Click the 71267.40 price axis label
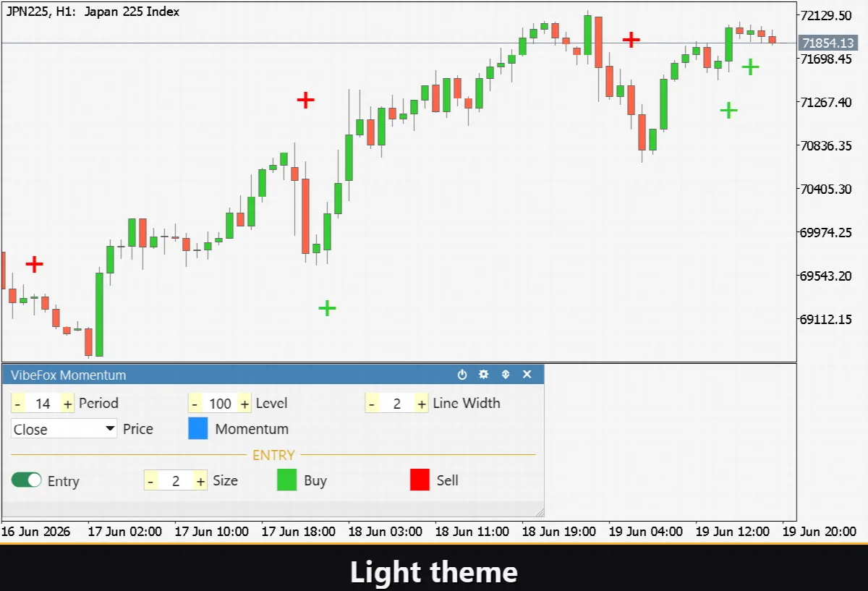The height and width of the screenshot is (591, 868). point(826,103)
